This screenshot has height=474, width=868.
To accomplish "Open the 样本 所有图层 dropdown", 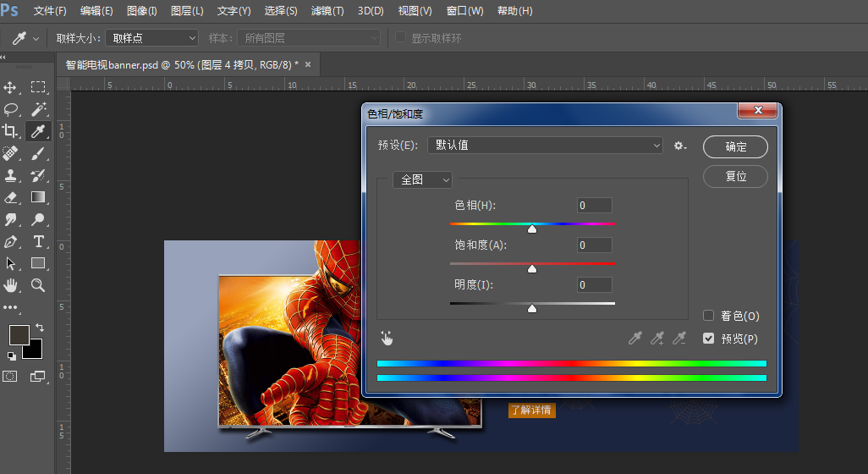I will point(309,37).
